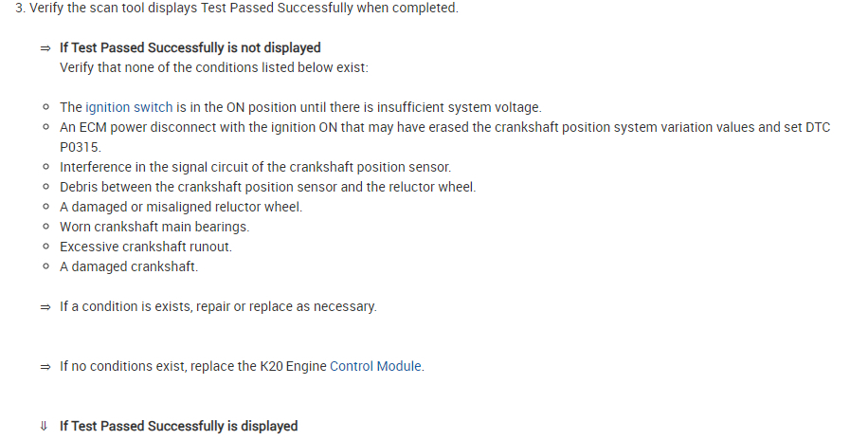This screenshot has height=440, width=868.
Task: Click down arrow beside "Test Passed Successfully is displayed"
Action: 45,426
